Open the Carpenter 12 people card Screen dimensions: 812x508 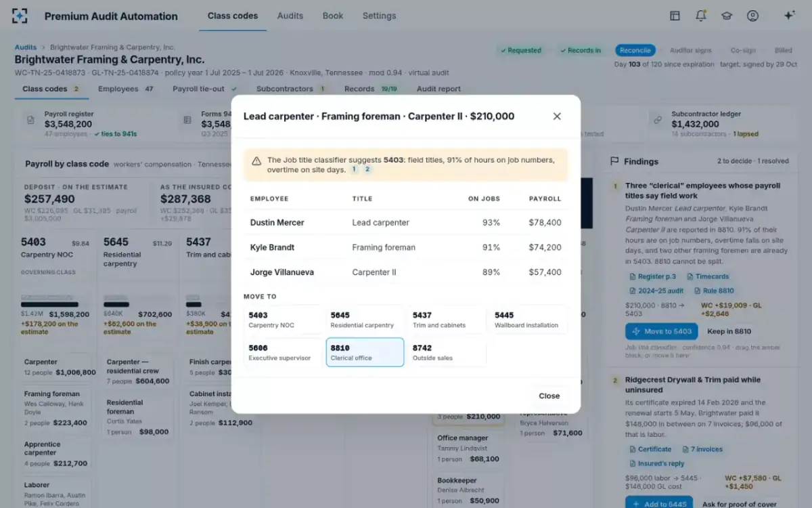click(55, 367)
